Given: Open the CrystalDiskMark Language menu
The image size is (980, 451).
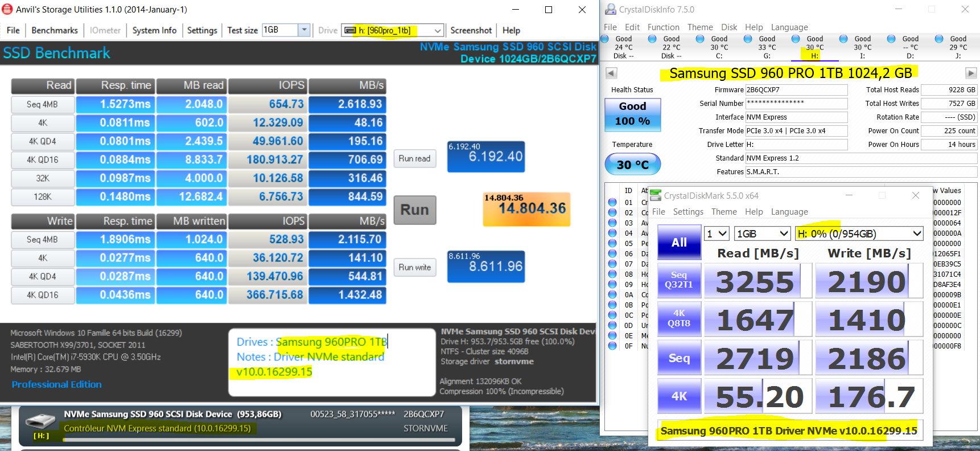Looking at the screenshot, I should point(789,212).
